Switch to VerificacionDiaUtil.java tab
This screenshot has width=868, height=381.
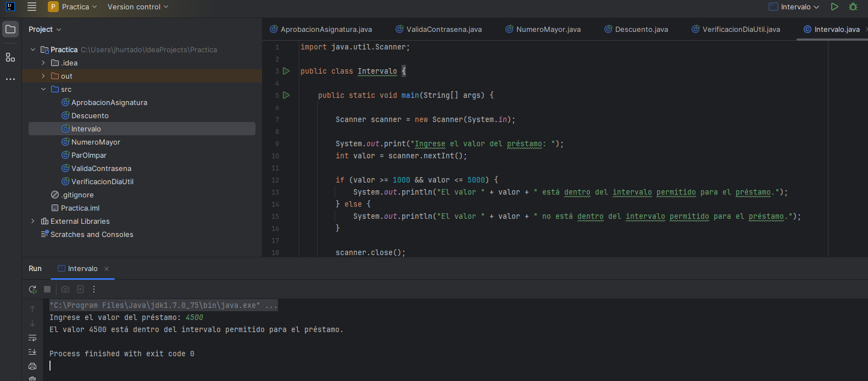click(x=736, y=29)
